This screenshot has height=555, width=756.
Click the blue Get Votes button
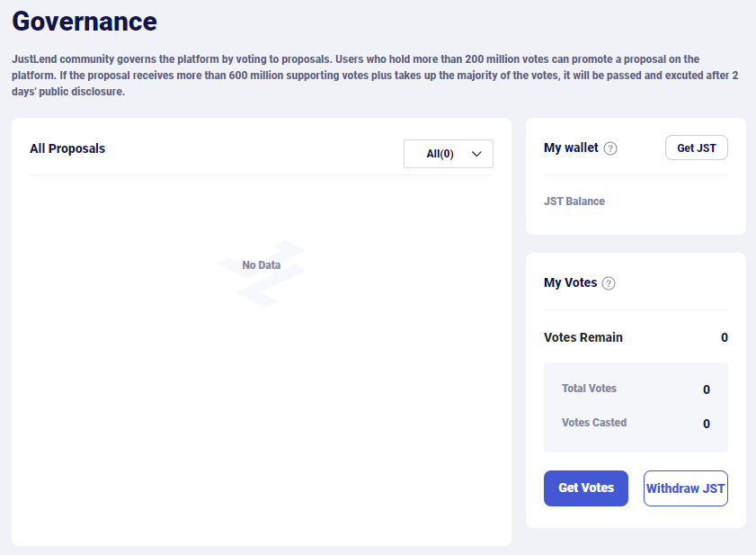(x=586, y=488)
